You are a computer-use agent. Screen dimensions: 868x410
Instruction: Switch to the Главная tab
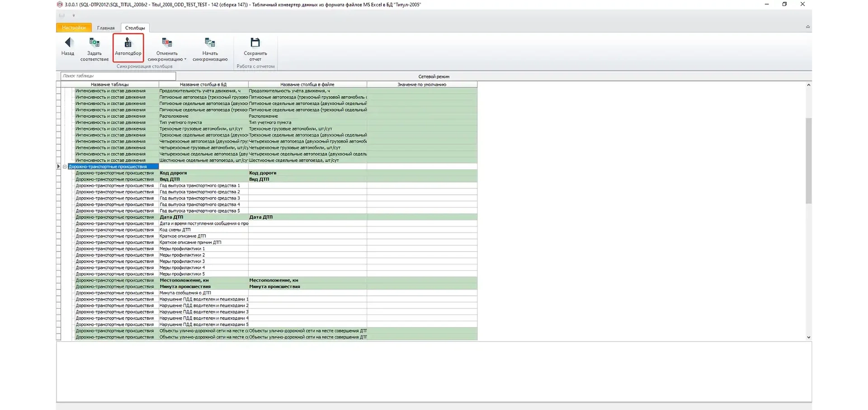[x=106, y=28]
